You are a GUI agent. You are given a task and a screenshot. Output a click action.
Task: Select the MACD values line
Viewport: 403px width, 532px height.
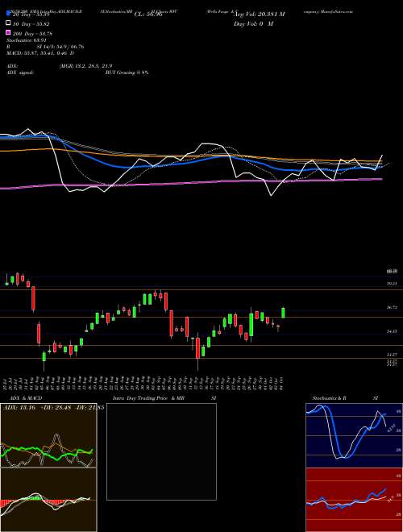click(x=40, y=53)
